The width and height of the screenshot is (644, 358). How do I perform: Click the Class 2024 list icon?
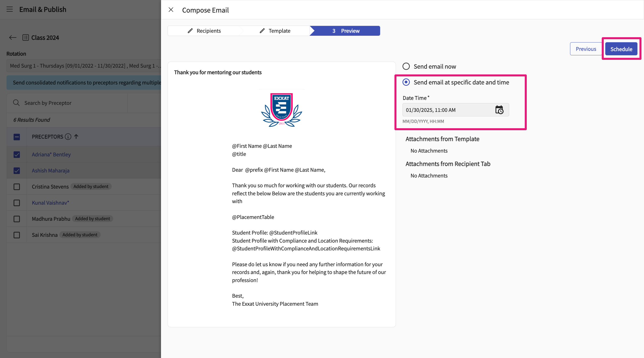25,38
